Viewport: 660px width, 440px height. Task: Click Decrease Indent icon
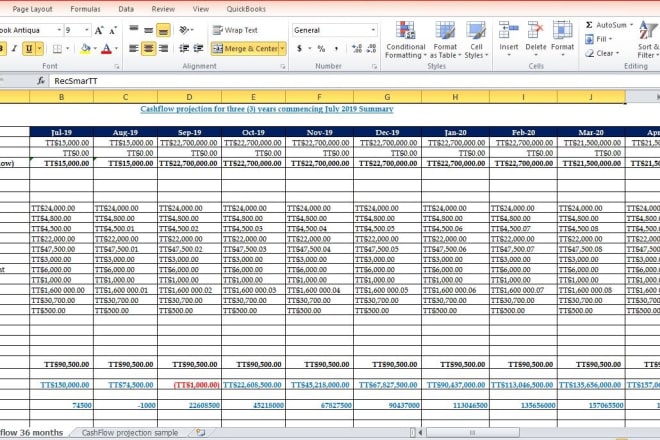pyautogui.click(x=184, y=49)
